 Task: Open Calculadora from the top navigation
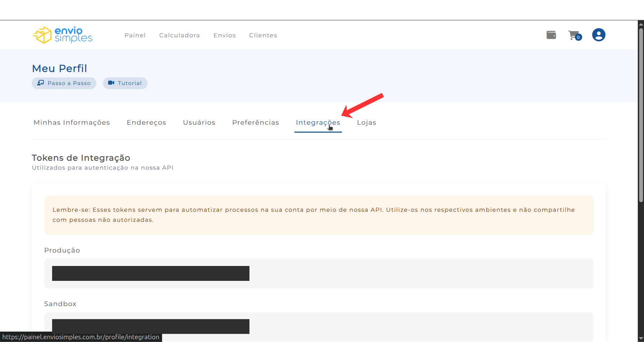179,35
